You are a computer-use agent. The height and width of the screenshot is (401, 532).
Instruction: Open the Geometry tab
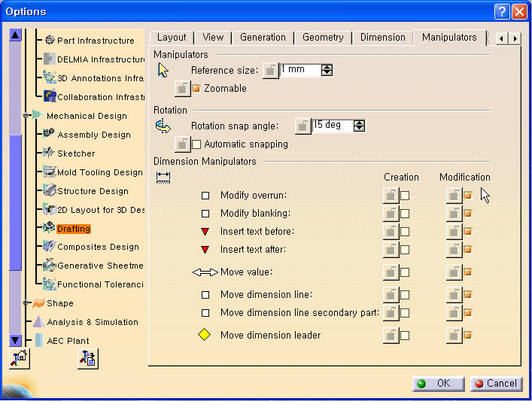323,38
